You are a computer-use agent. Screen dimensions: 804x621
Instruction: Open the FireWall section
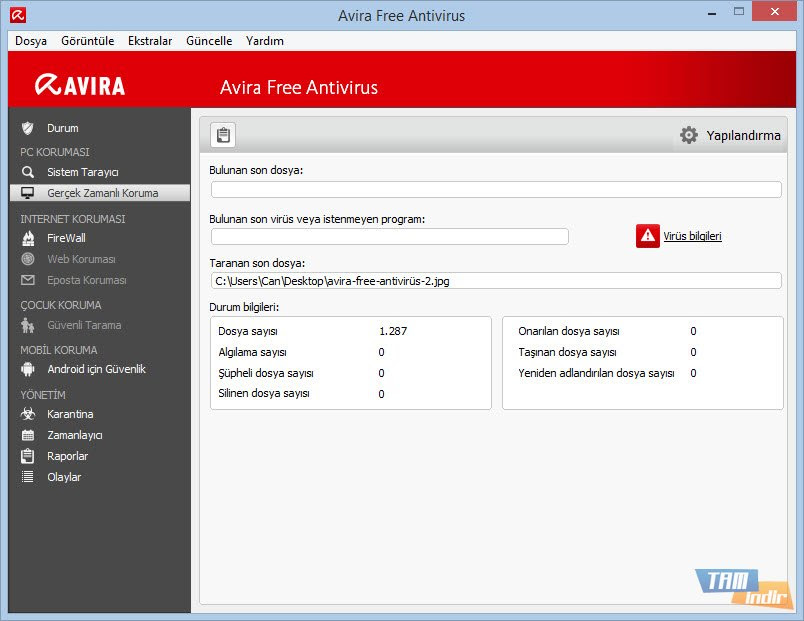[x=66, y=238]
